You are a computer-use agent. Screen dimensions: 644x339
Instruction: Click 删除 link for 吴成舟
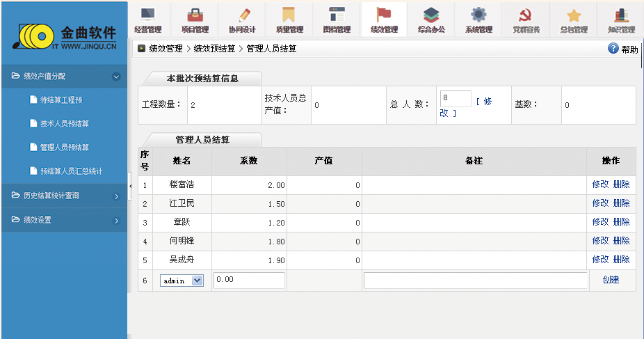point(621,260)
